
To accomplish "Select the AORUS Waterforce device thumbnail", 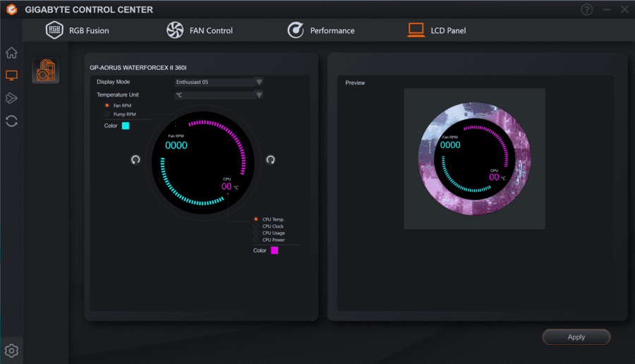I will 46,71.
